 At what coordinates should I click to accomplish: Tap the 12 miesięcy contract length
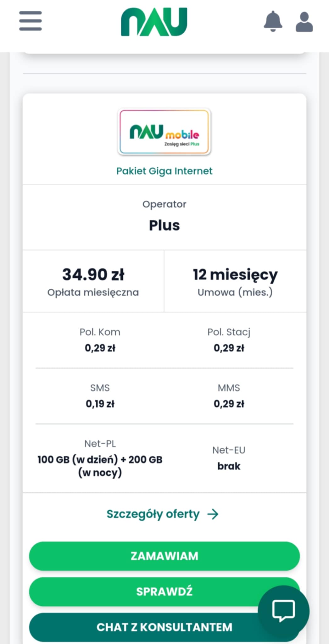[235, 275]
